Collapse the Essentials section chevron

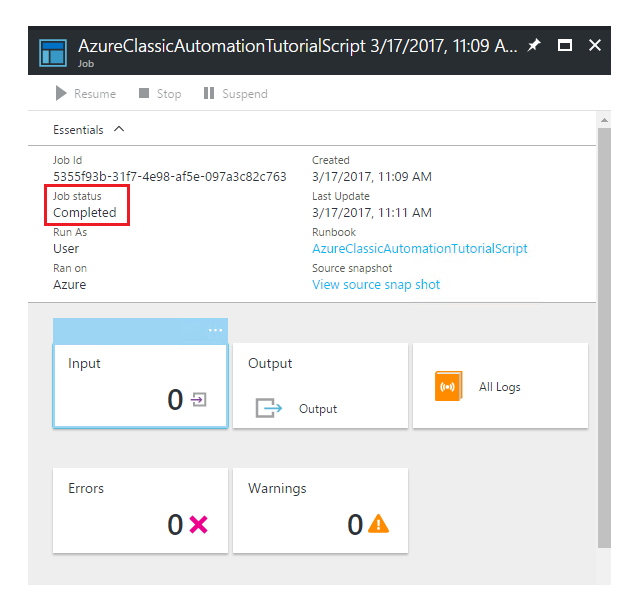click(119, 129)
